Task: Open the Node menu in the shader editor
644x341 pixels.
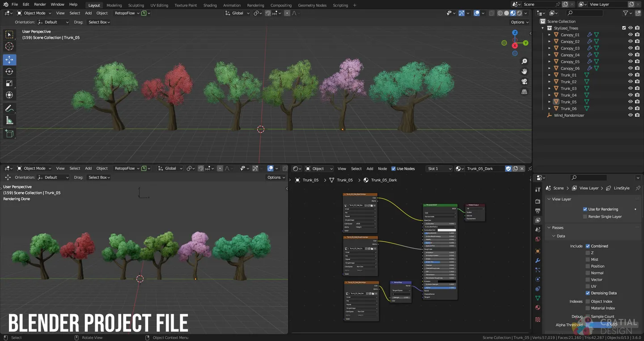Action: click(382, 168)
